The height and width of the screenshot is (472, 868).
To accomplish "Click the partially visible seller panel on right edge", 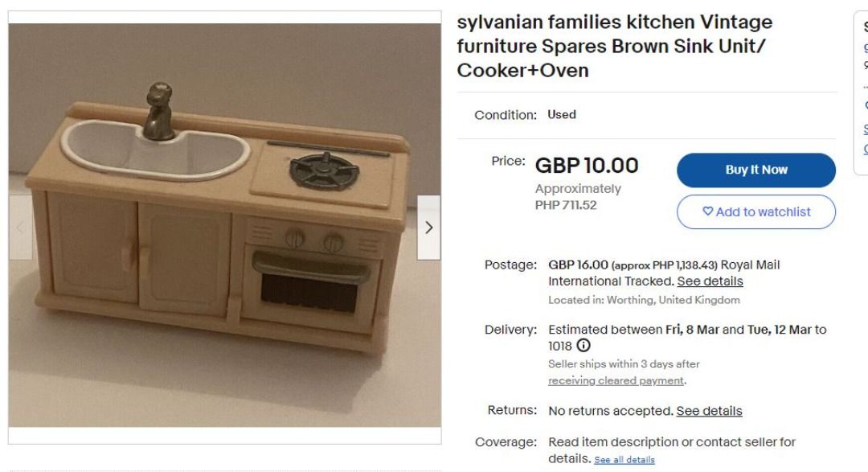I will pyautogui.click(x=861, y=92).
